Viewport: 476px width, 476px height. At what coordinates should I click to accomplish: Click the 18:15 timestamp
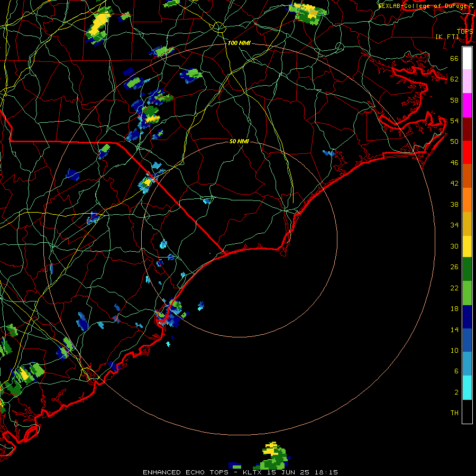click(x=327, y=472)
